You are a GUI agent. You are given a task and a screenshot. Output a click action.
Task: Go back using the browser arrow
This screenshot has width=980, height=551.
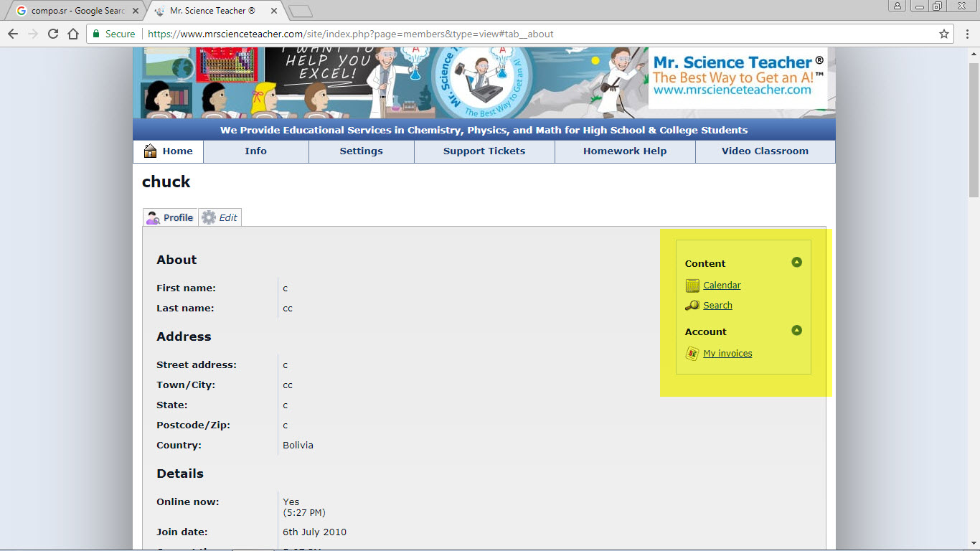pos(13,34)
